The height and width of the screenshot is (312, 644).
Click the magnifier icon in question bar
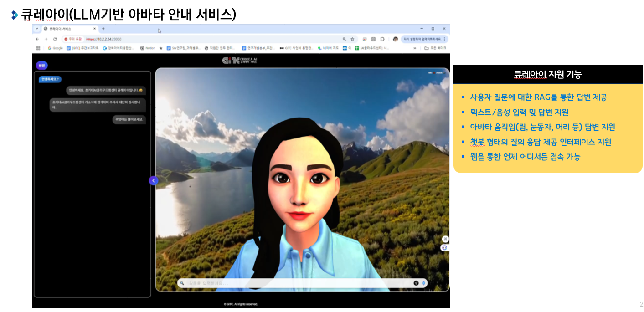182,283
